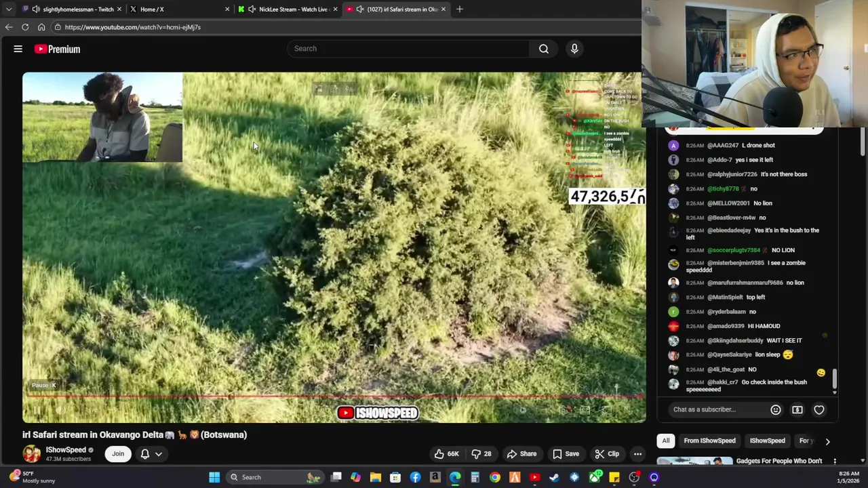The width and height of the screenshot is (868, 488).
Task: Open File Explorer from the taskbar
Action: click(376, 477)
